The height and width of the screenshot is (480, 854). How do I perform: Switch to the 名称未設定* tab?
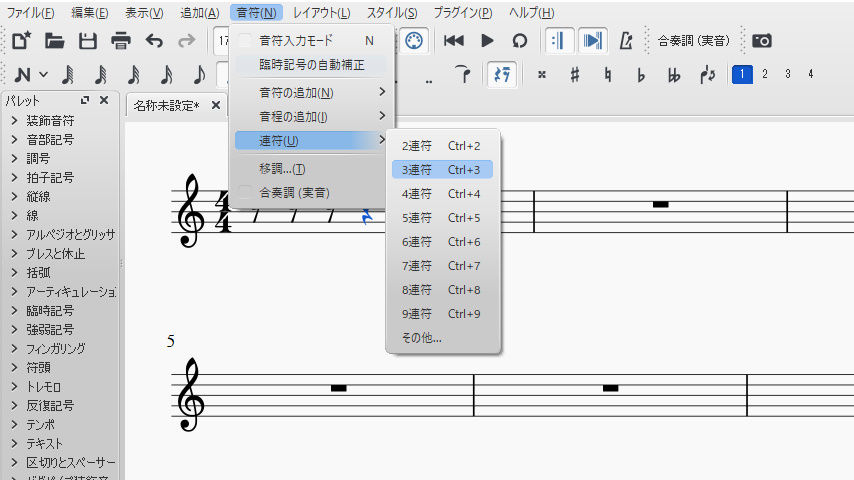tap(167, 106)
